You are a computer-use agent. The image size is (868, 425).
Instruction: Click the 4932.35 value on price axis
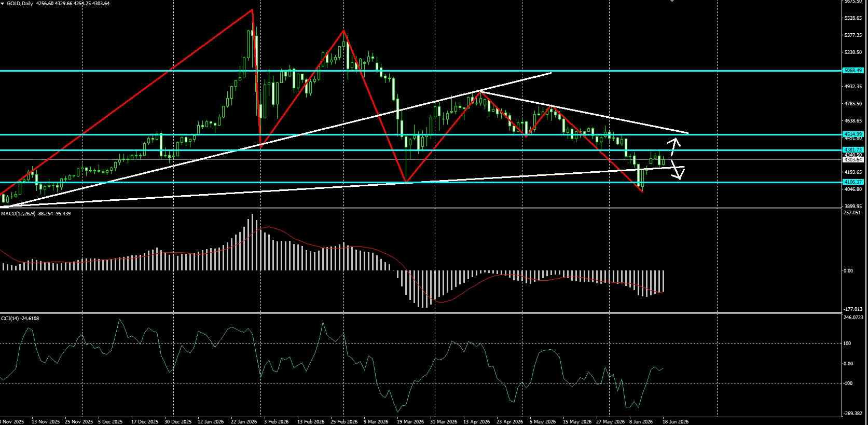point(853,86)
